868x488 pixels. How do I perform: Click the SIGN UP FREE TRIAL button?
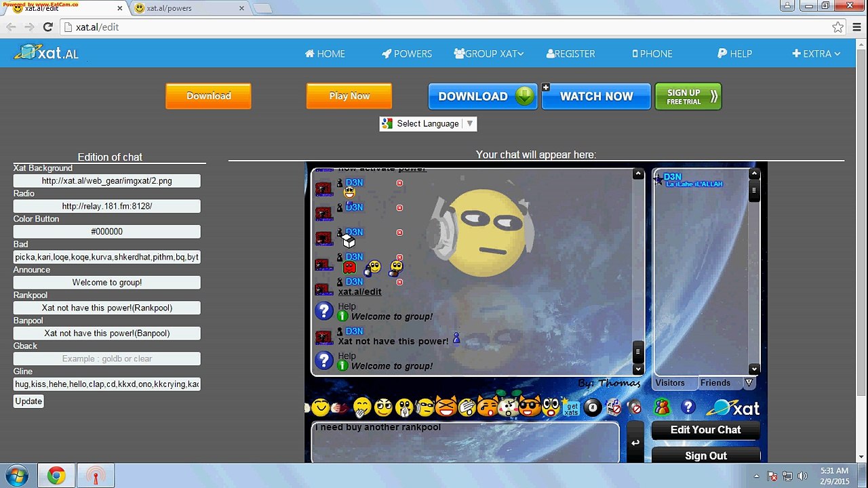(688, 96)
